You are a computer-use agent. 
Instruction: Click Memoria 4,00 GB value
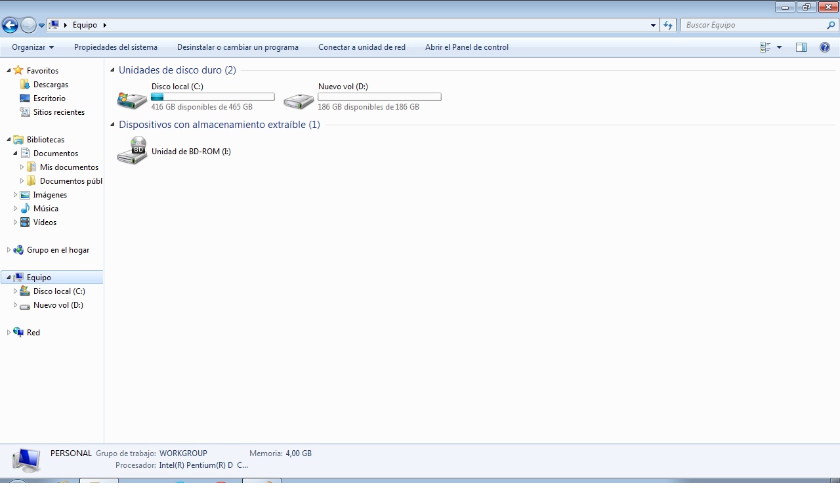pos(299,453)
